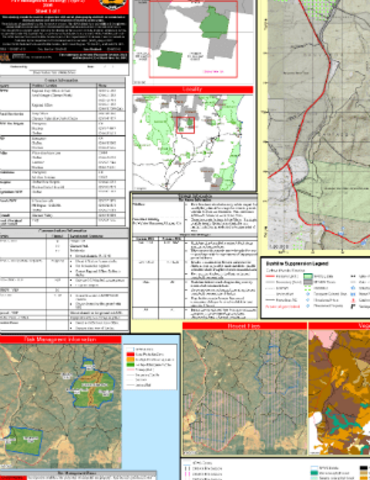
Task: Click the black swatch in the bottom legend
Action: (x=364, y=468)
